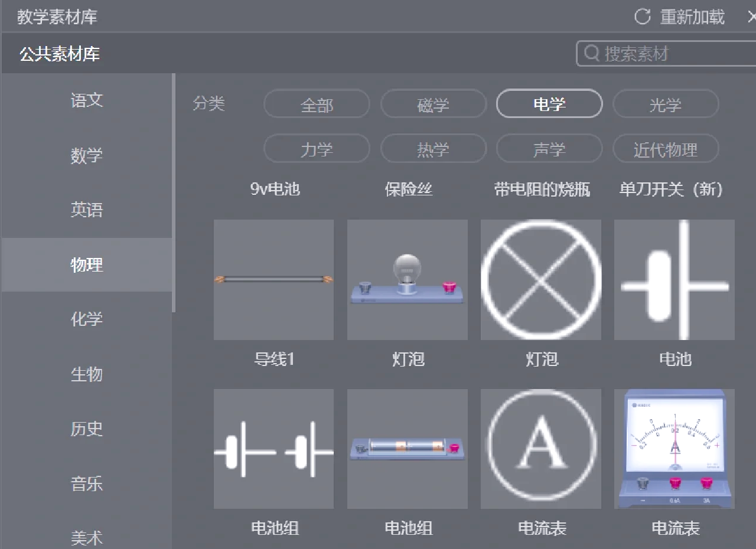Click the reload circular arrow icon

click(x=642, y=17)
